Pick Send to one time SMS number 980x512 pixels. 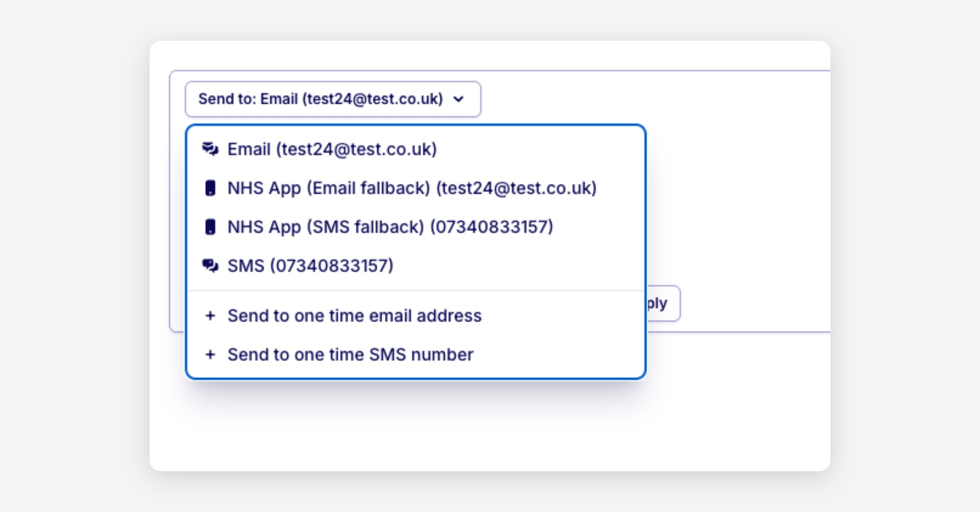click(x=350, y=354)
